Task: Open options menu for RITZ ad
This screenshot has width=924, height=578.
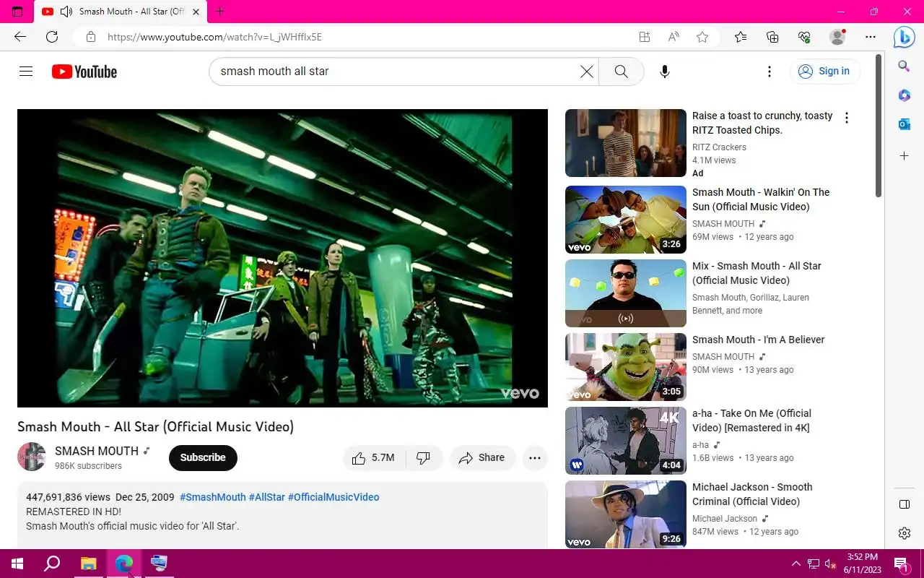Action: coord(847,118)
